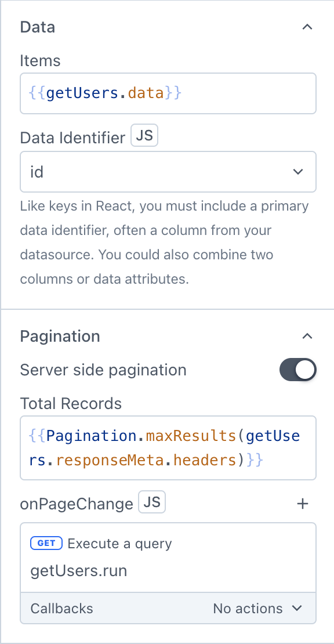Edit the Total Records expression

click(x=168, y=447)
